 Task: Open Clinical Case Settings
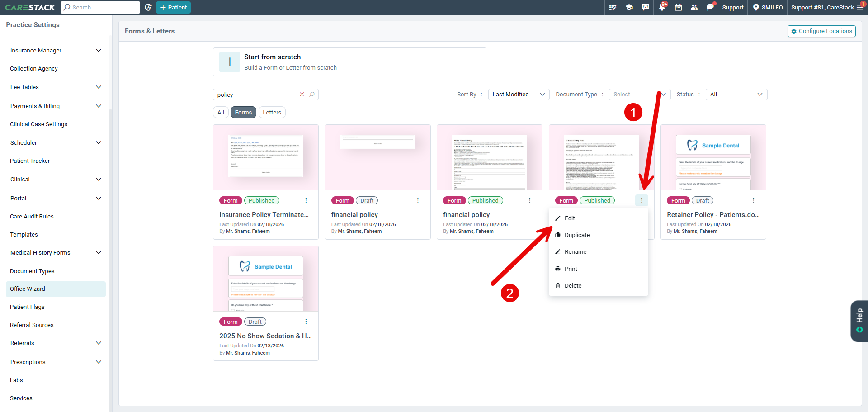point(38,124)
